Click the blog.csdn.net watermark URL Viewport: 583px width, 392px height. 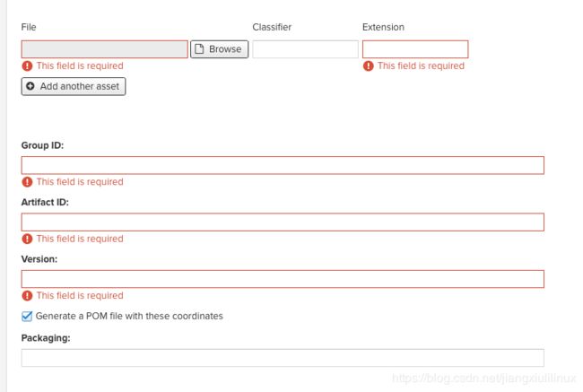click(x=484, y=379)
